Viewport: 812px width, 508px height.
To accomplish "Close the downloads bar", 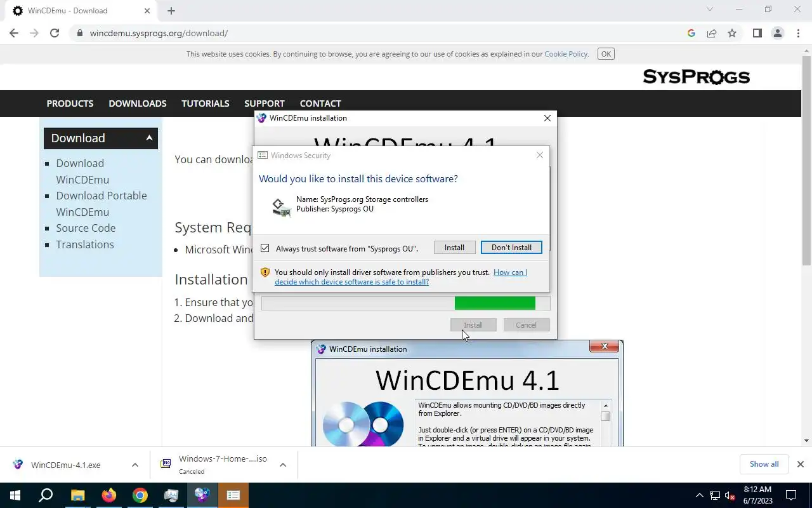I will (801, 464).
